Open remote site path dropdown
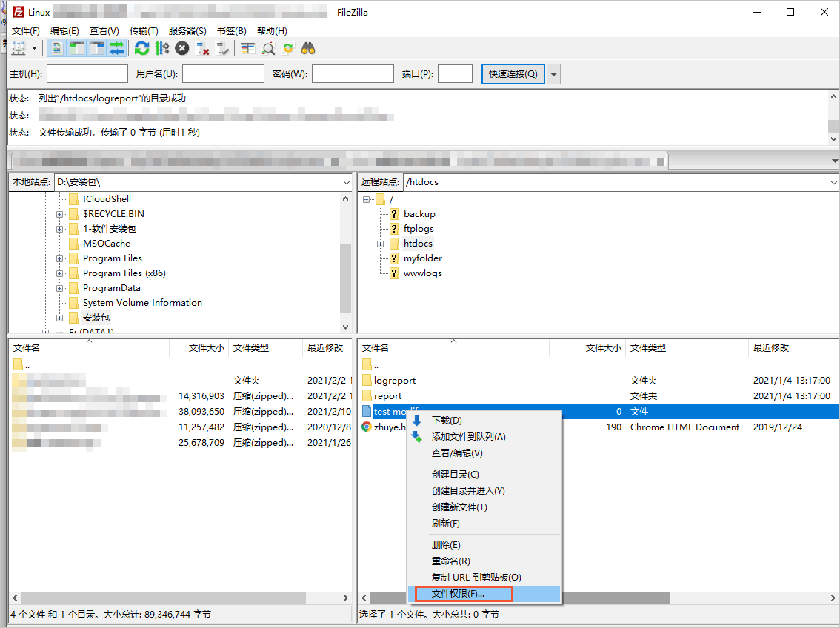The image size is (840, 628). pyautogui.click(x=833, y=183)
